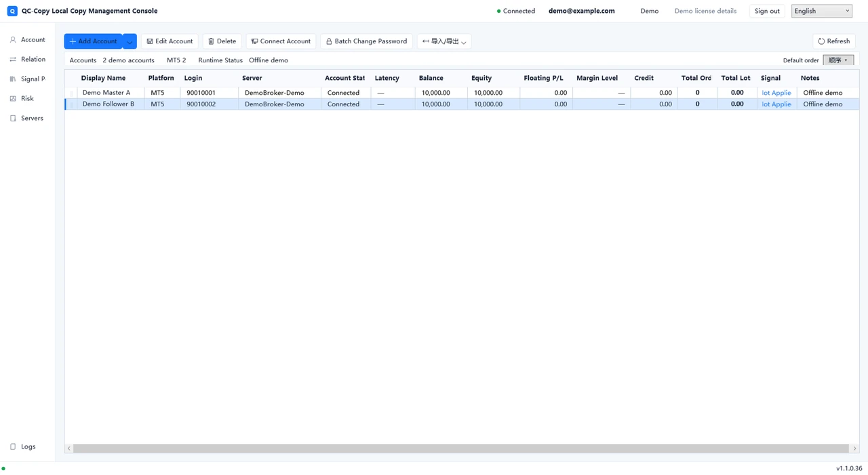
Task: Click the Add Account button
Action: [94, 41]
